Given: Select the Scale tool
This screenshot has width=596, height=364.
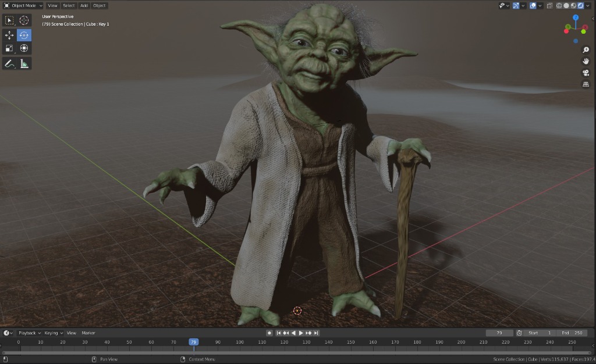Looking at the screenshot, I should coord(9,48).
